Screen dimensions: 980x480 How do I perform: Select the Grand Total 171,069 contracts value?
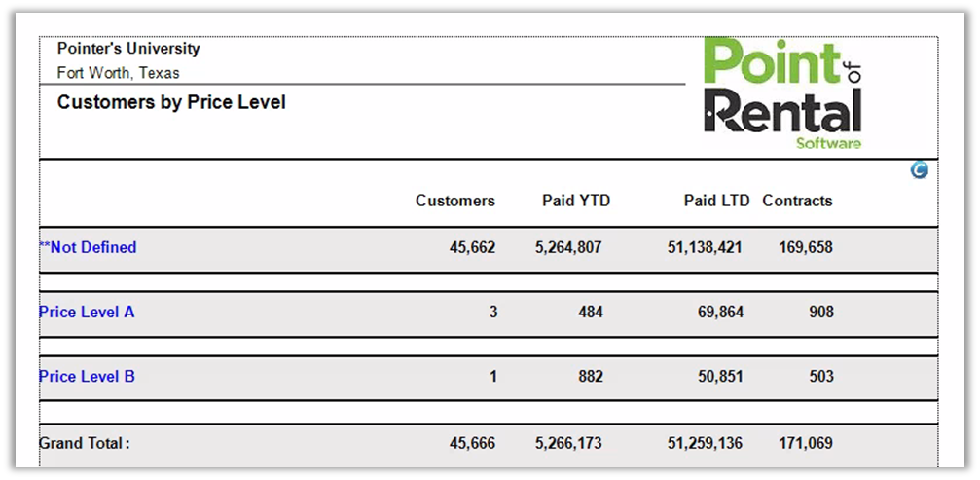806,443
